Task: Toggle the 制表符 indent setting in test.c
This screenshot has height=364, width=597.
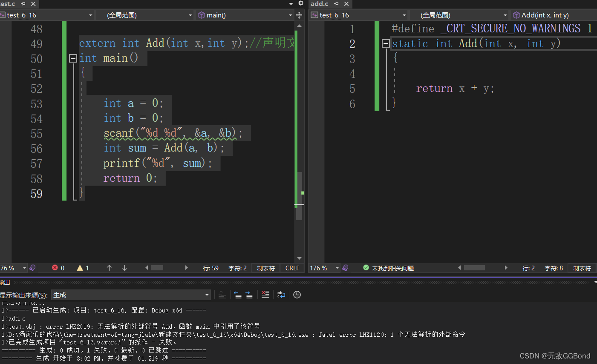Action: (266, 268)
